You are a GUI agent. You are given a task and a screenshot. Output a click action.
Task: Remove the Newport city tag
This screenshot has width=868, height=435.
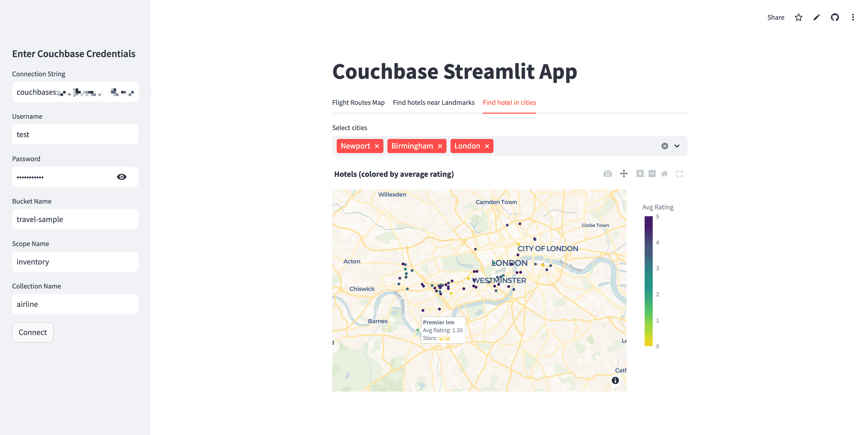pyautogui.click(x=377, y=146)
